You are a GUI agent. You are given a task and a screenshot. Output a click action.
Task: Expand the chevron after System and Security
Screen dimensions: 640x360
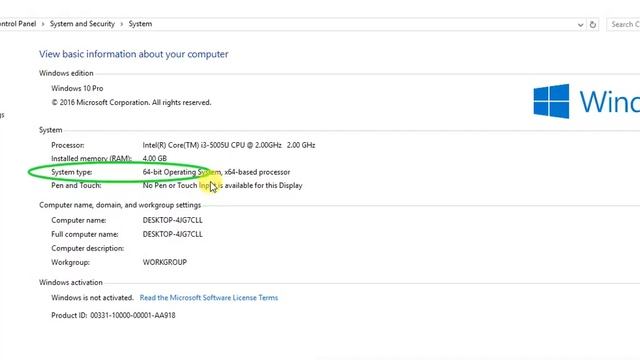[121, 24]
